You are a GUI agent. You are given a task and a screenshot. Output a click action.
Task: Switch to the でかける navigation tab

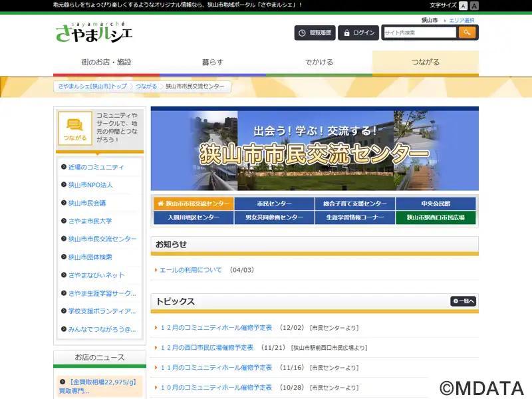point(319,63)
